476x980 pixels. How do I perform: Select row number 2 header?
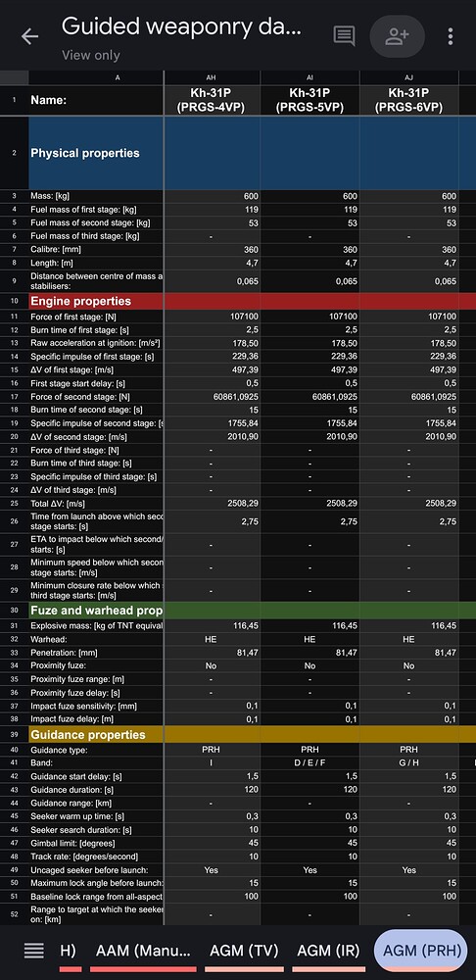pyautogui.click(x=15, y=153)
